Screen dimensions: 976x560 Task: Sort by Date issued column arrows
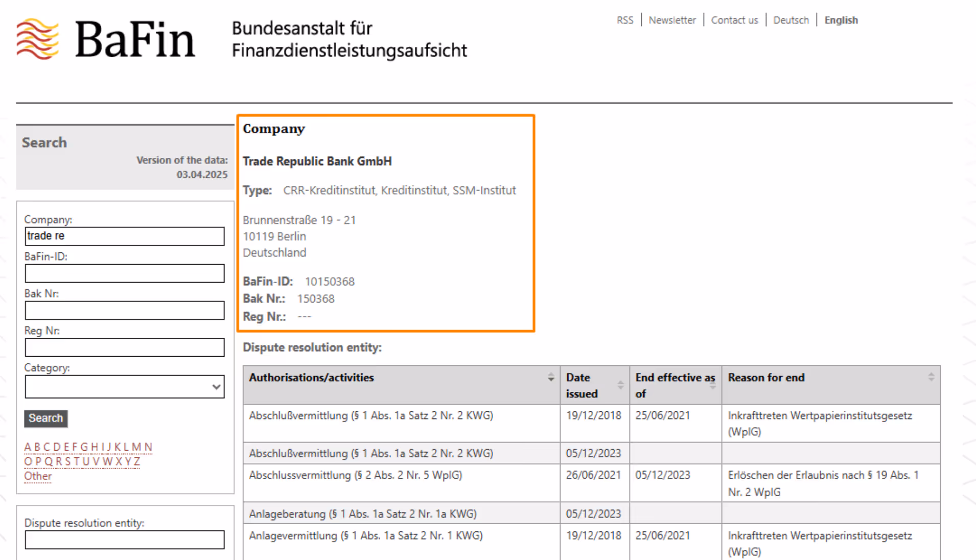(620, 385)
